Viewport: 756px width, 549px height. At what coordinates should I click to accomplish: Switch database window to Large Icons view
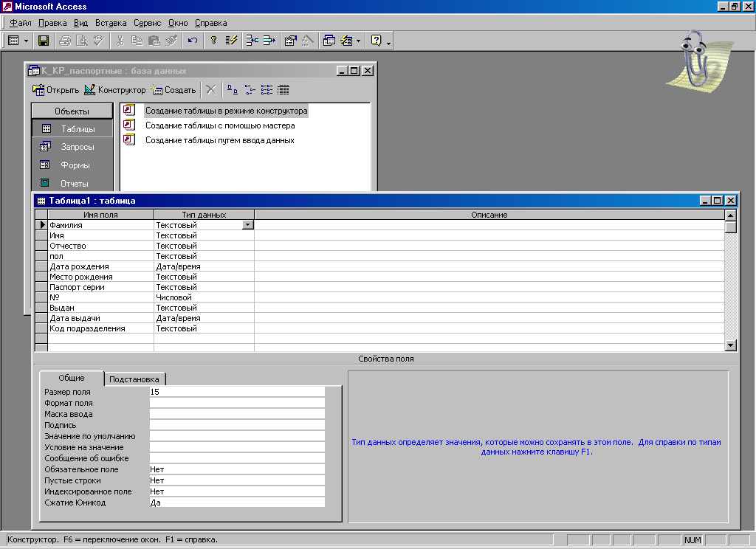coord(233,89)
